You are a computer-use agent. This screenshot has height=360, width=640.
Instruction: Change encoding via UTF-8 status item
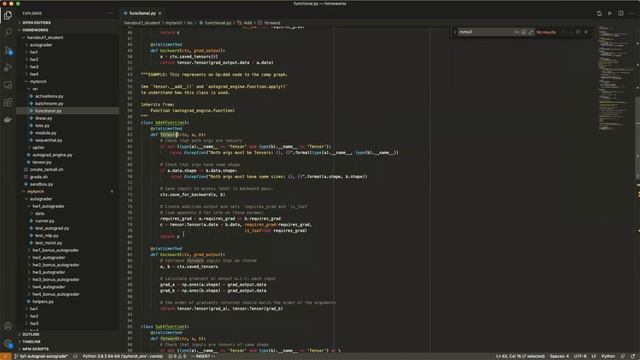click(x=580, y=356)
